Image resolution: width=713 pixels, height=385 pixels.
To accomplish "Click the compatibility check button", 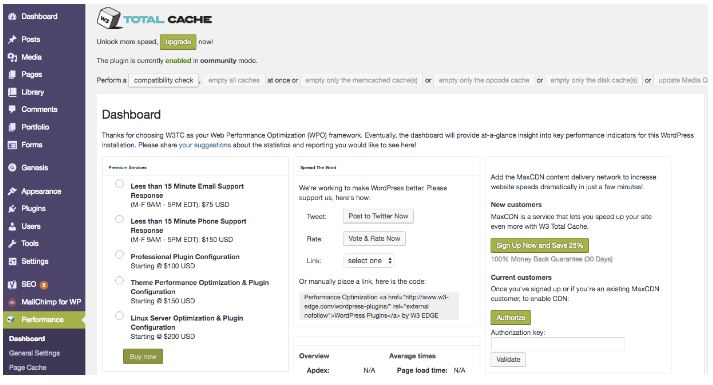I will tap(164, 80).
